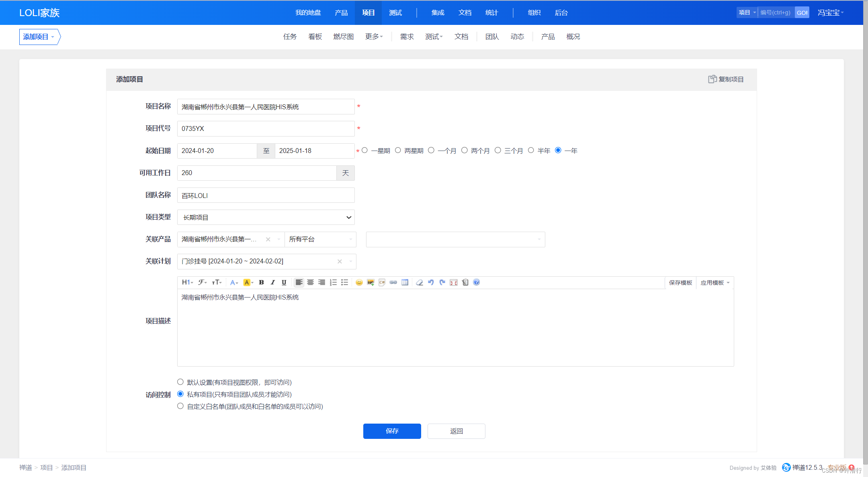Open the font family menu
868x477 pixels.
(203, 282)
